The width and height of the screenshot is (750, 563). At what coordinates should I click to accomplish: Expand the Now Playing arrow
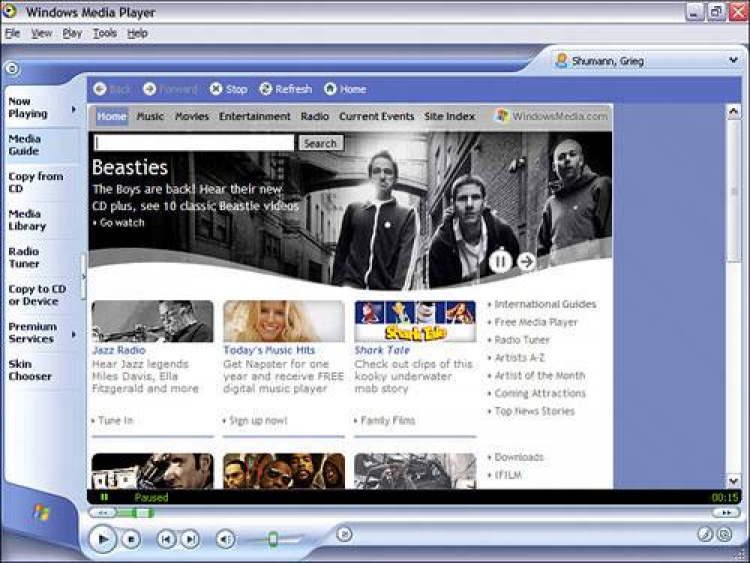[x=74, y=109]
